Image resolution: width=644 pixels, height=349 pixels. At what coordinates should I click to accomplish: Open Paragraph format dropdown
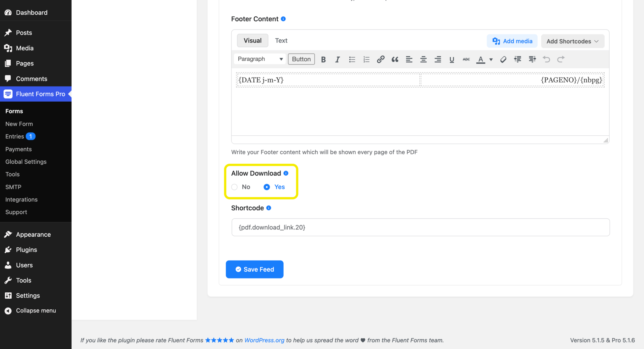click(260, 59)
